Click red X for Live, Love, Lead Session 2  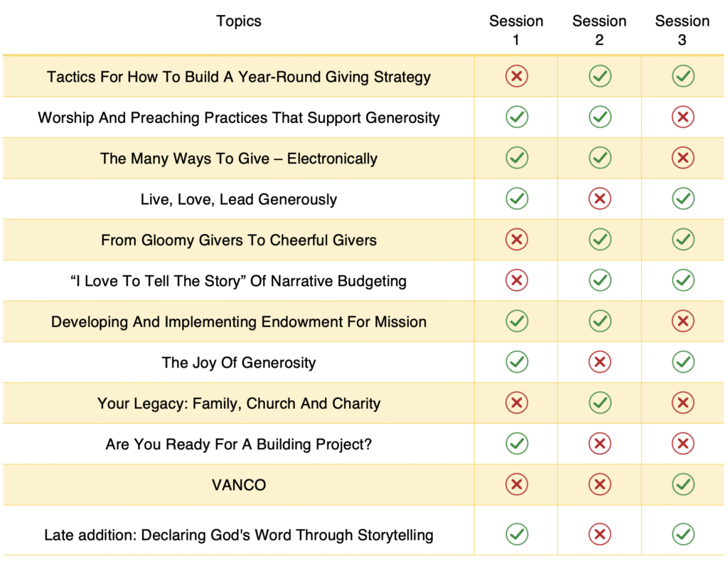600,199
